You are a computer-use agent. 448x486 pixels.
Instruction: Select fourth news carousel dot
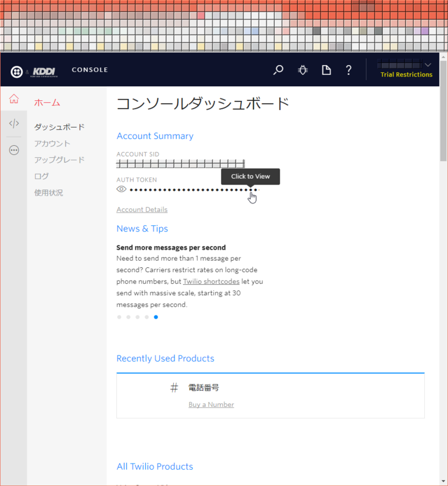[x=146, y=317]
